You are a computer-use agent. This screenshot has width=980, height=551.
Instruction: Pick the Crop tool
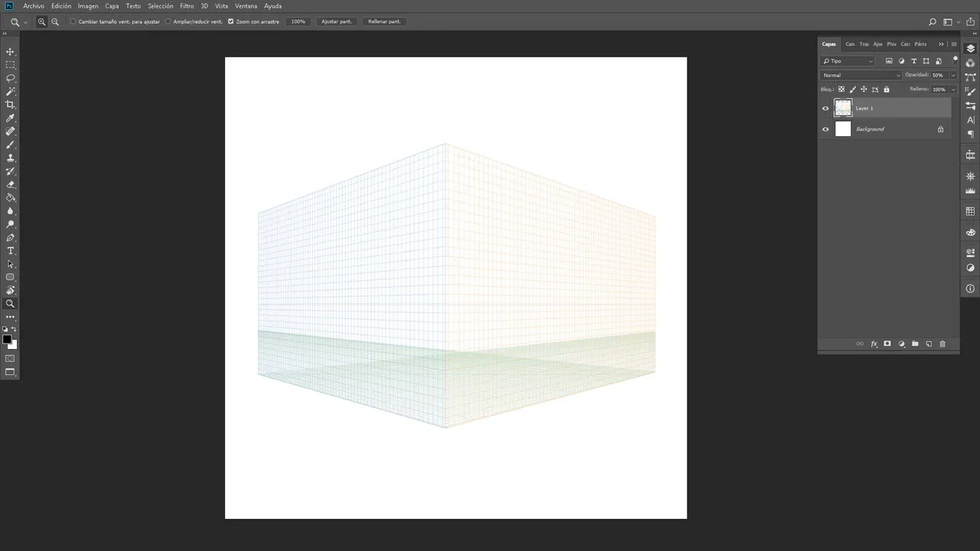click(x=11, y=105)
